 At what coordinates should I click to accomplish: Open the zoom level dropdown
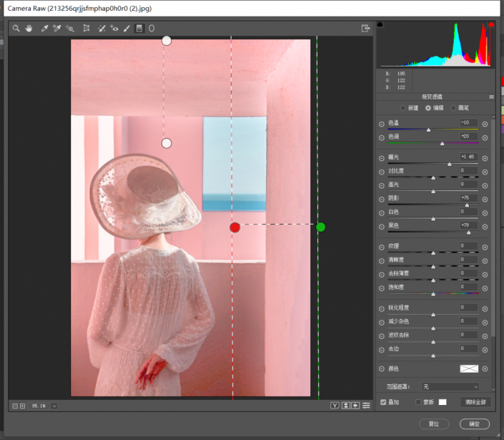[54, 406]
